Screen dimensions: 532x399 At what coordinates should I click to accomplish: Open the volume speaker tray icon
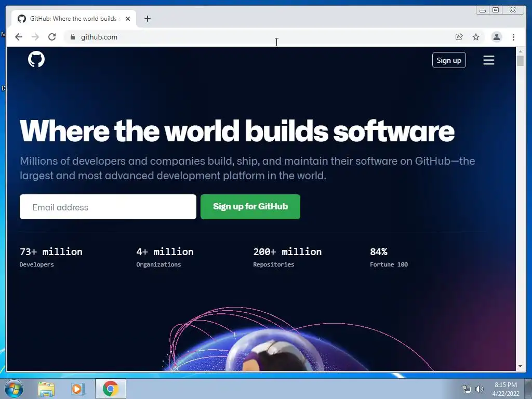pos(480,389)
